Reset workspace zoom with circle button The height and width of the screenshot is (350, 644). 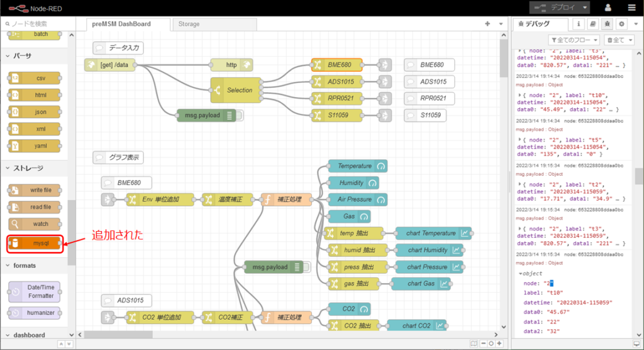[491, 344]
